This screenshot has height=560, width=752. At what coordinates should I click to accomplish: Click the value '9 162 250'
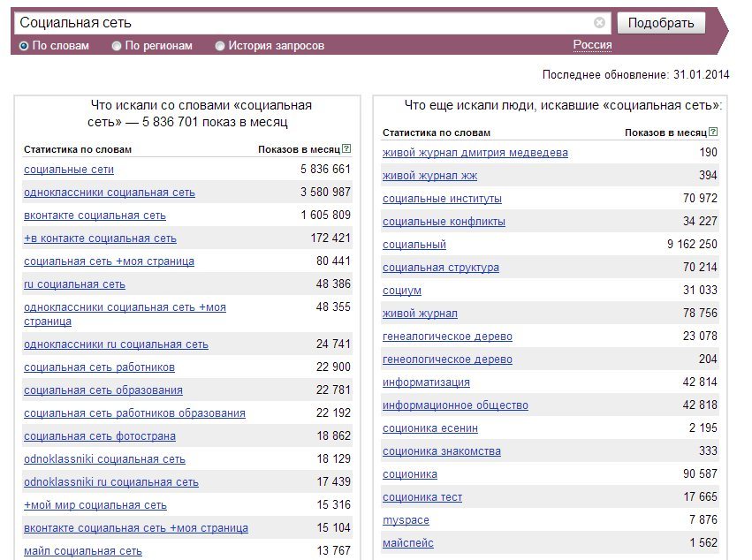click(692, 245)
